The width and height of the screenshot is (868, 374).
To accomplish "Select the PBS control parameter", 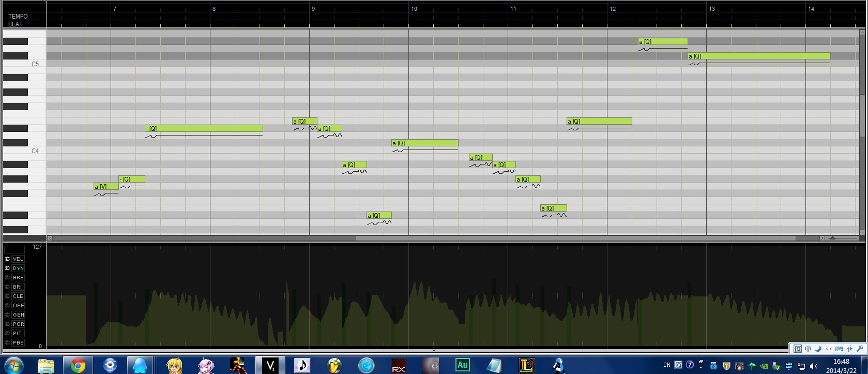I will coord(18,342).
